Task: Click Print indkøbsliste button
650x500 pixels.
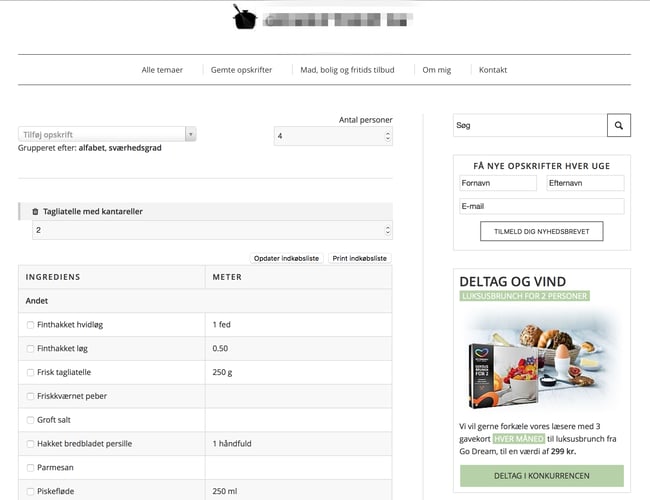Action: tap(359, 258)
